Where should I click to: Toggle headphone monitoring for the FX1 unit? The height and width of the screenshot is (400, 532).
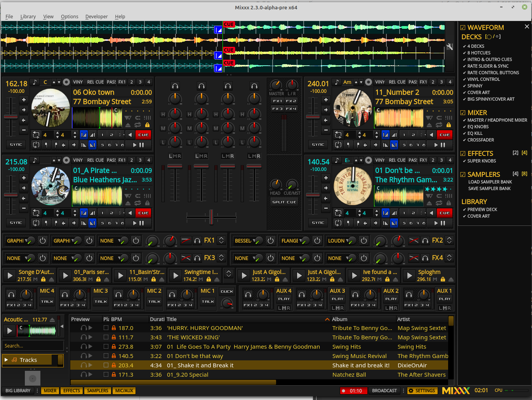(x=198, y=241)
